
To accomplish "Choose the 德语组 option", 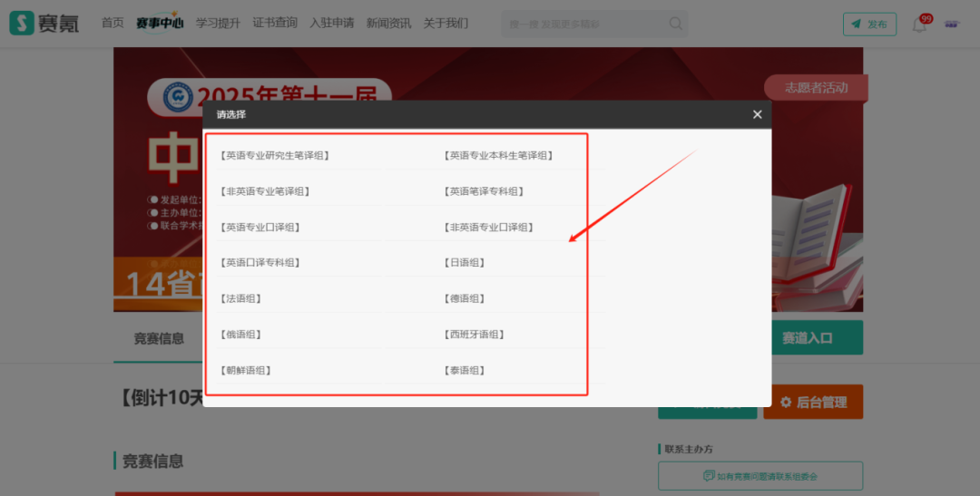I will coord(464,298).
